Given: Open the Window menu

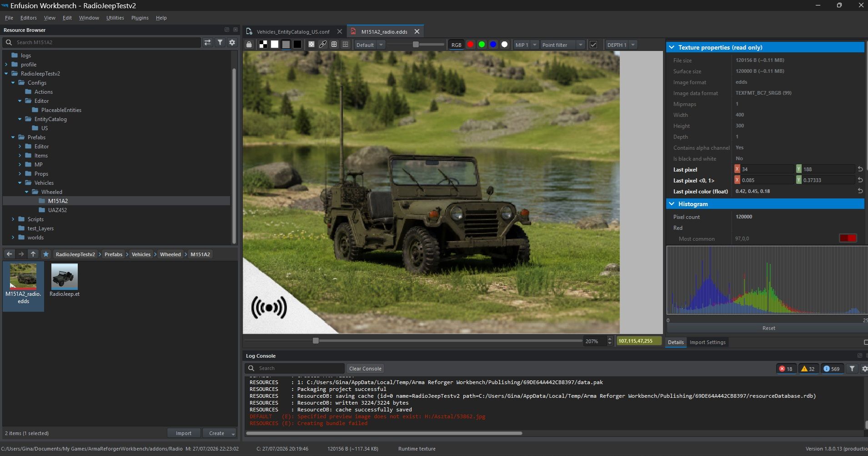Looking at the screenshot, I should point(89,18).
